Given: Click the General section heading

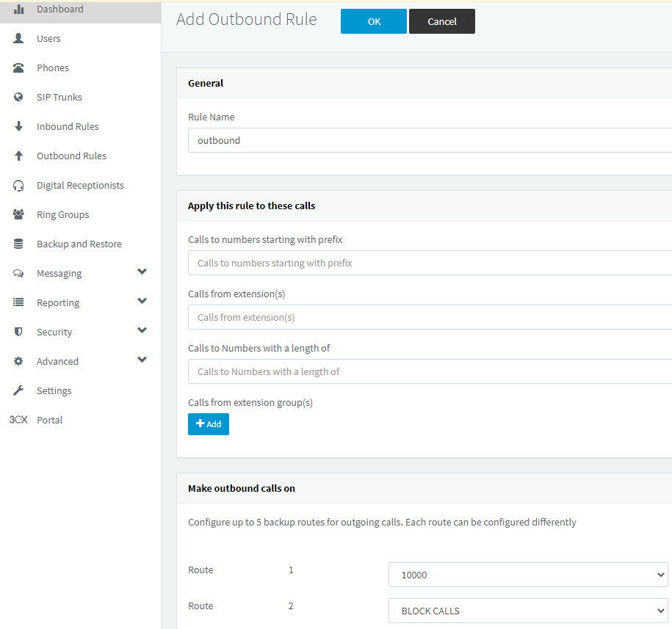Looking at the screenshot, I should point(206,83).
